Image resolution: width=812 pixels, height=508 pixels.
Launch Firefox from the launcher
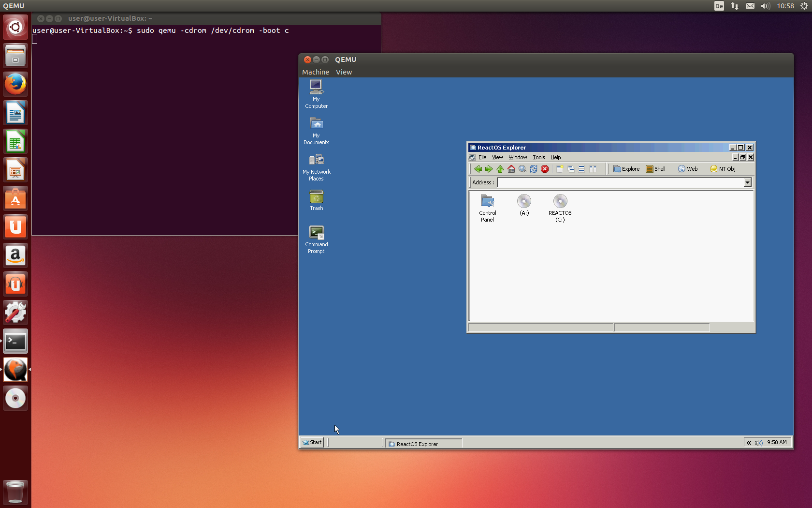[15, 84]
